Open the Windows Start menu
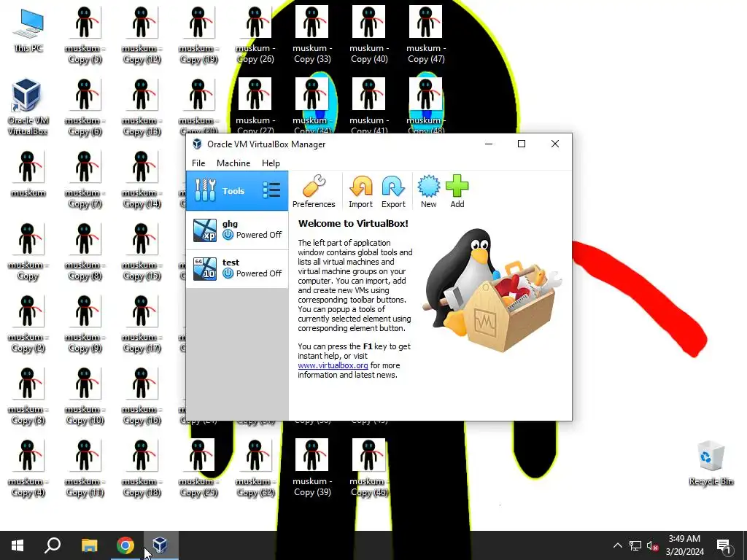The image size is (747, 560). (18, 545)
